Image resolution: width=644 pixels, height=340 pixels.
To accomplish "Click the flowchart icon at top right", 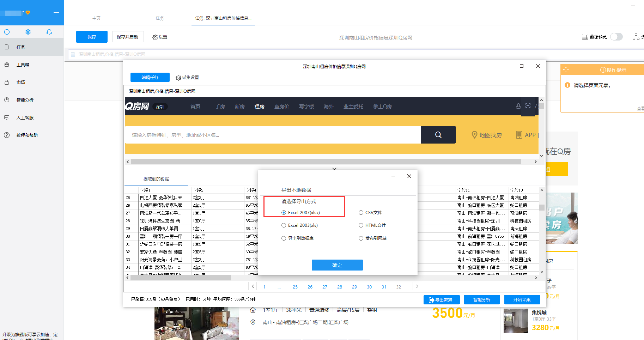I will [x=636, y=37].
